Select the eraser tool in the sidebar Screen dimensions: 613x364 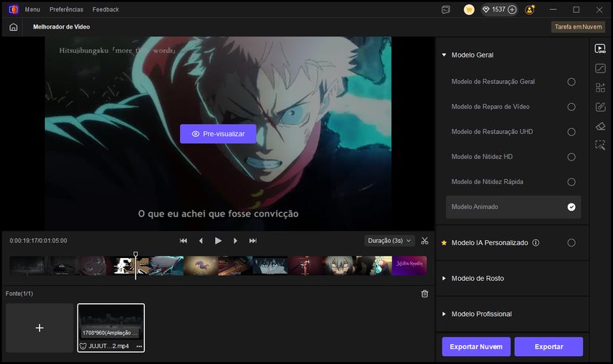pos(600,126)
